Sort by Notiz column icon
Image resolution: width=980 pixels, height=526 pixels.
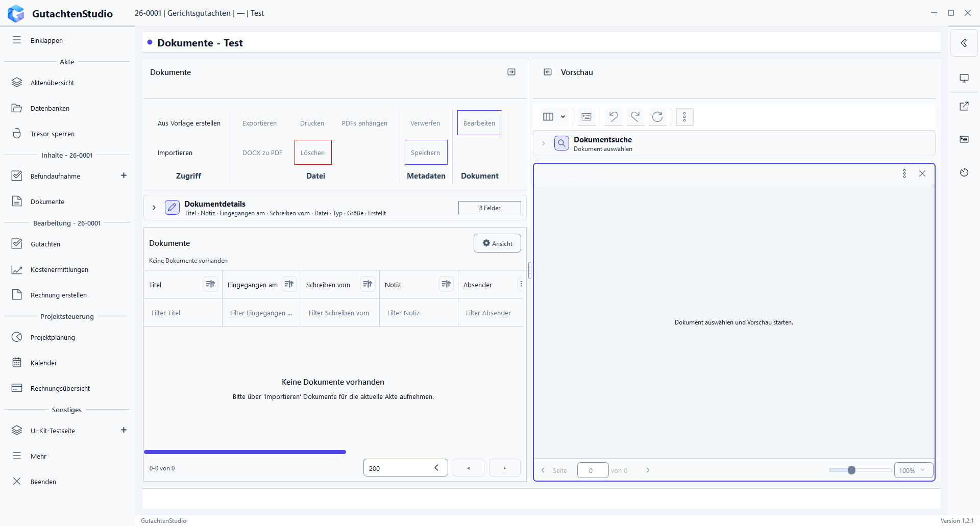(x=446, y=284)
